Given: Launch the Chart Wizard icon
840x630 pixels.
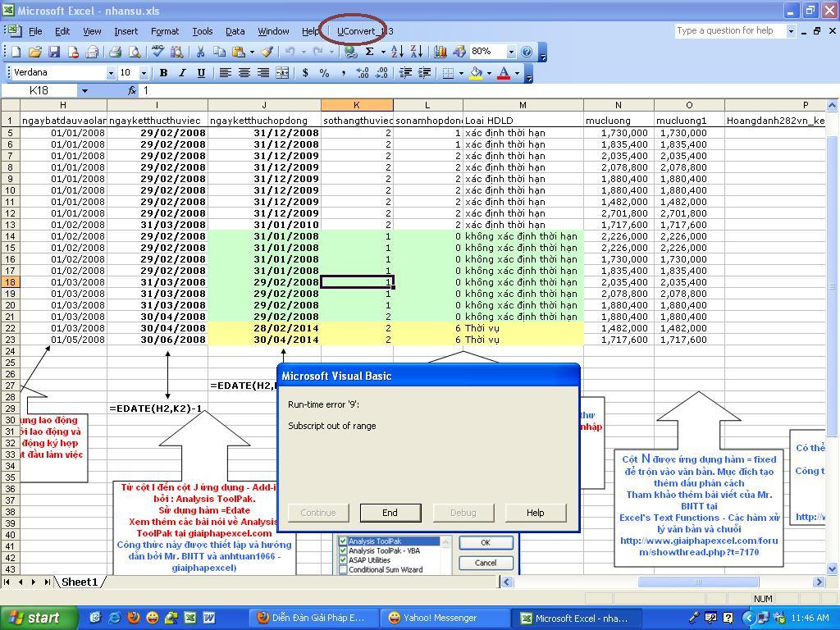Looking at the screenshot, I should 441,52.
